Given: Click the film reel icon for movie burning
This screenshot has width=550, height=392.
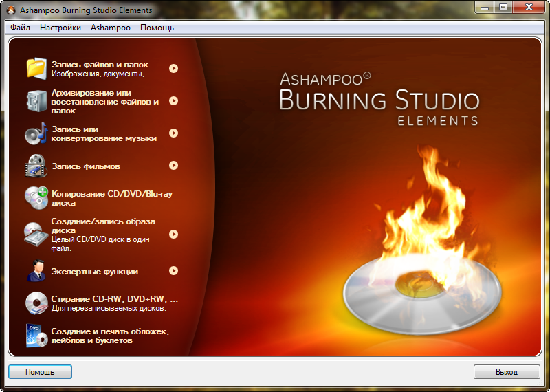Looking at the screenshot, I should click(36, 166).
